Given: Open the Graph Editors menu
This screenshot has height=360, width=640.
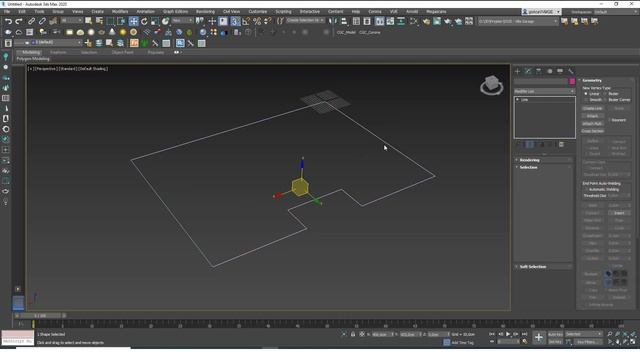Looking at the screenshot, I should point(175,12).
